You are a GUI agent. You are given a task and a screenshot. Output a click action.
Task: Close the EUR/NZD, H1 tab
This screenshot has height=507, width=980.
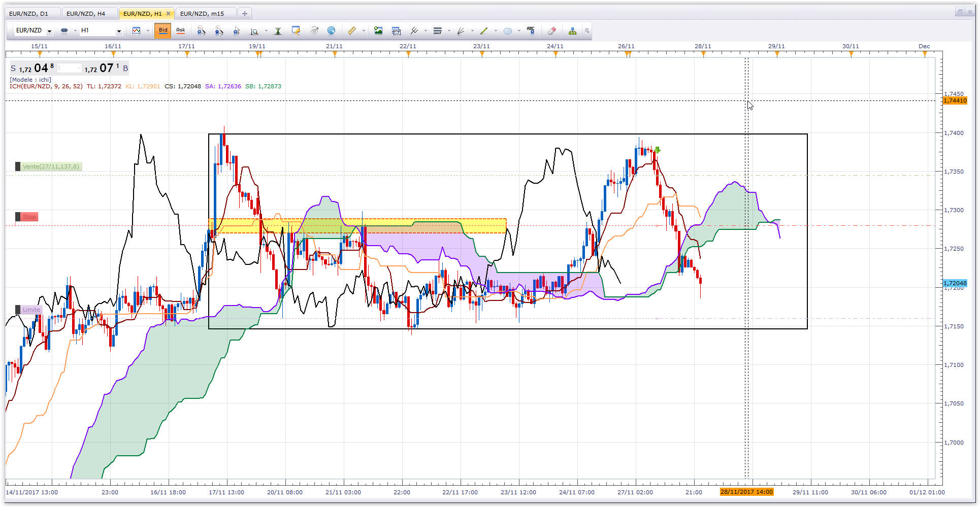click(168, 14)
